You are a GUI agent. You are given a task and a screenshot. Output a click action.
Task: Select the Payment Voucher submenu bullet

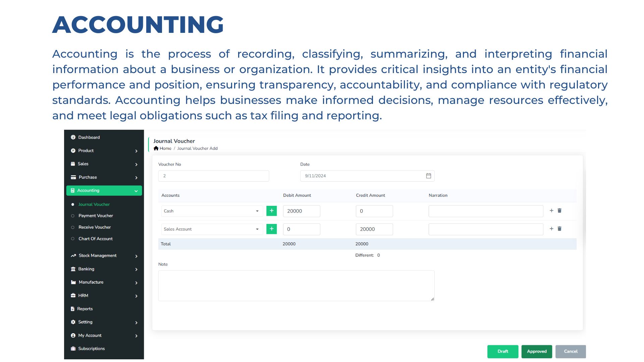click(73, 216)
